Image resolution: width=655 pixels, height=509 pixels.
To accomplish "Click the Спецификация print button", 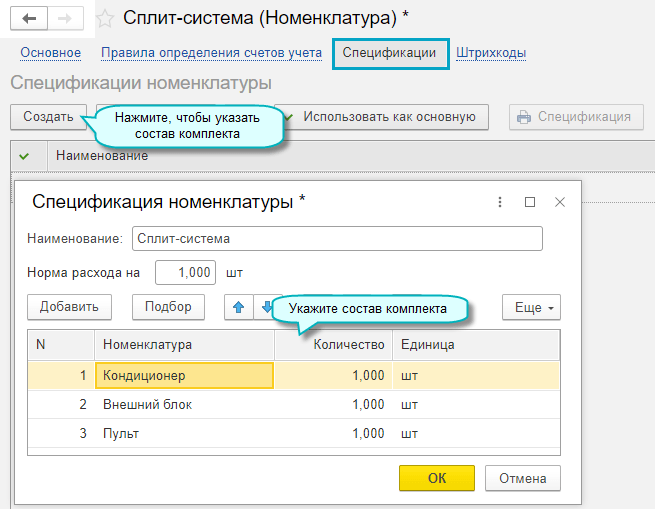I will [x=574, y=117].
